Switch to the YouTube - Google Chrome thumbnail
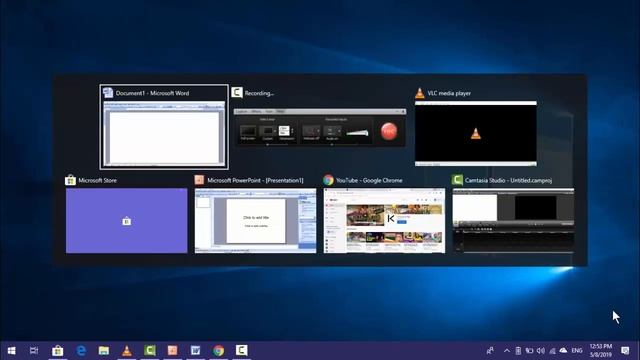The height and width of the screenshot is (360, 640). pos(384,220)
